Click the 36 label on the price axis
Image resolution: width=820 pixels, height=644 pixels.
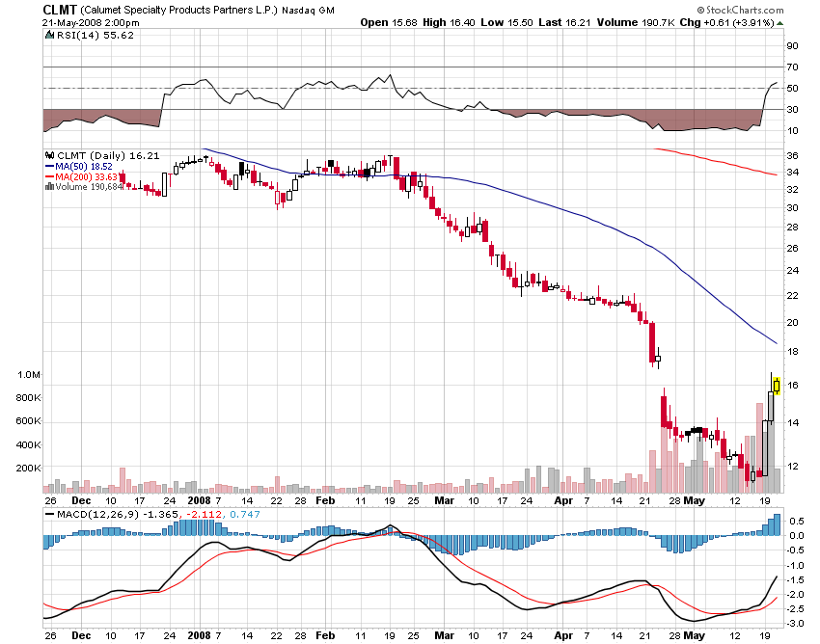792,156
